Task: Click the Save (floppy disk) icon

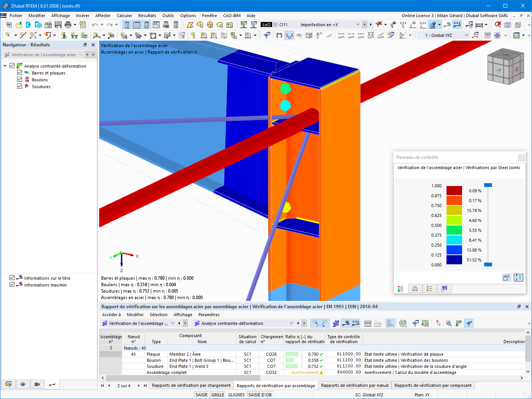Action: [58, 25]
